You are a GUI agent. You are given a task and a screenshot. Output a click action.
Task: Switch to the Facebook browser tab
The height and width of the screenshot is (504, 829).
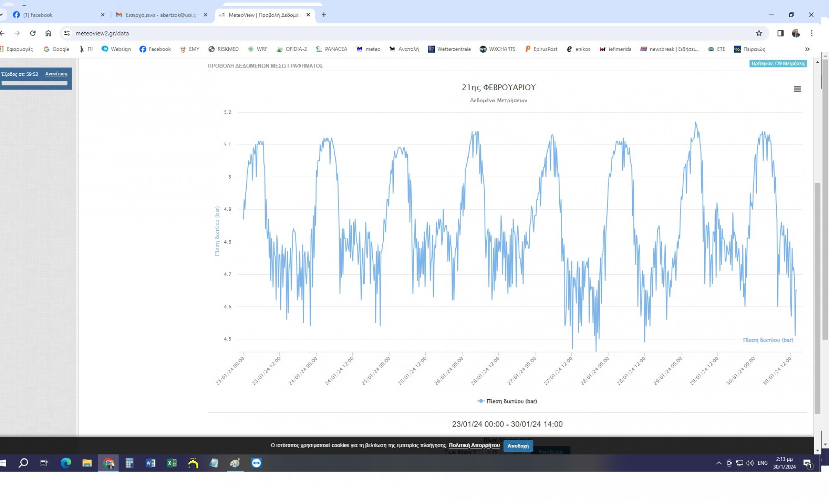click(38, 15)
